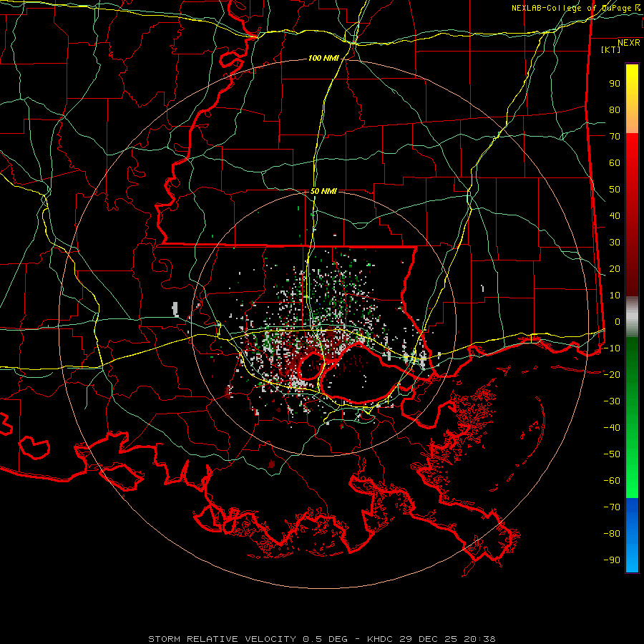Click the [KT] units label
644x644 pixels.
(610, 49)
